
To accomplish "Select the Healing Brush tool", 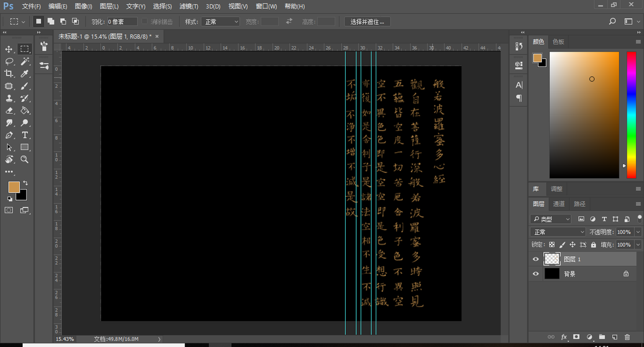I will pos(9,86).
